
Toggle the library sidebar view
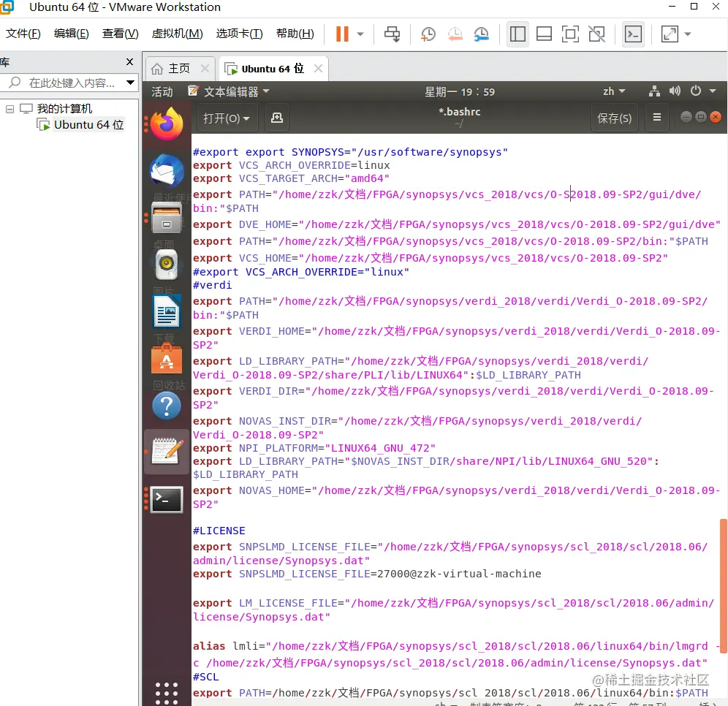pos(517,34)
